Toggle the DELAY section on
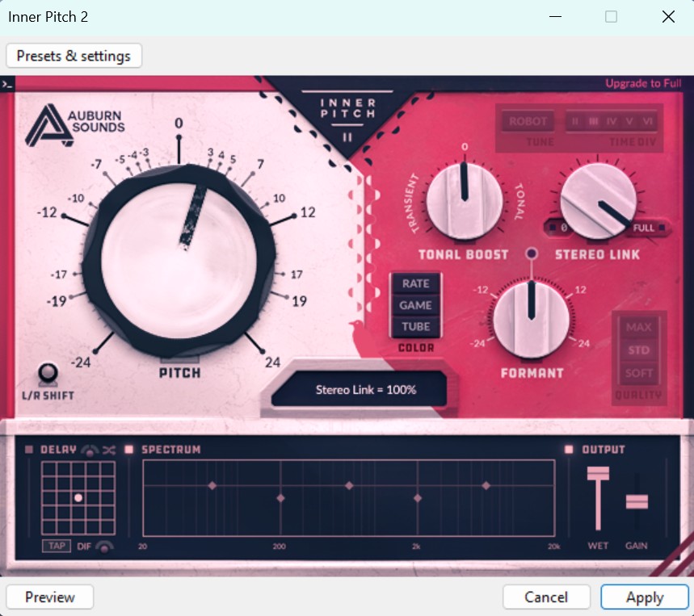The width and height of the screenshot is (694, 616). (x=29, y=450)
